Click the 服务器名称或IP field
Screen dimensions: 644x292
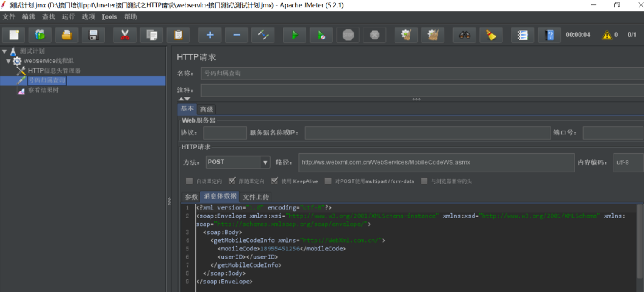coord(427,133)
